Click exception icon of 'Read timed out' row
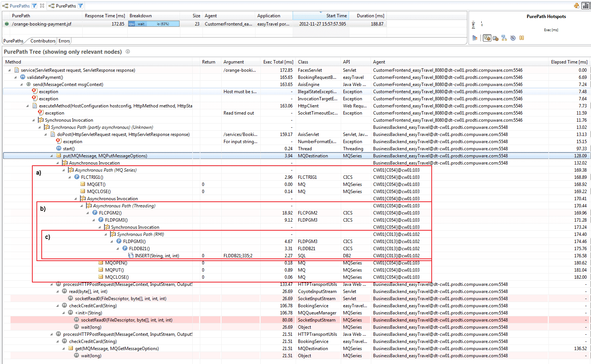Viewport: 591px width, 364px height. pos(41,113)
